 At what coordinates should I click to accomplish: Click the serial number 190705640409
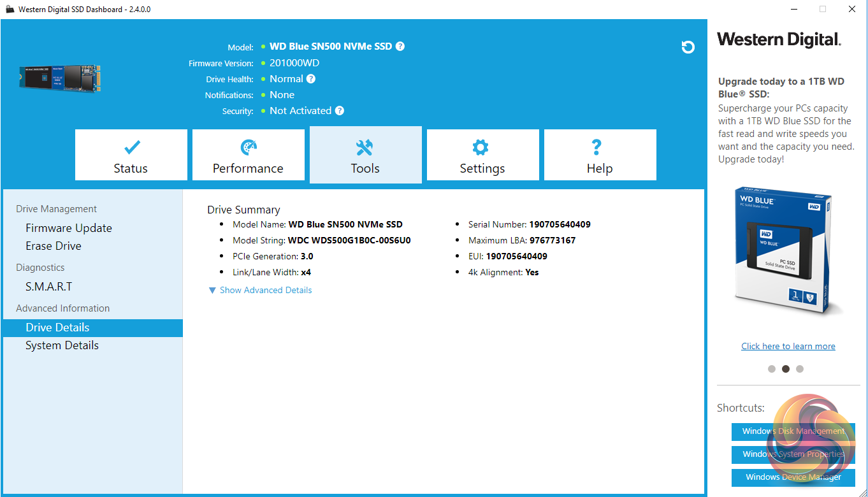(560, 224)
